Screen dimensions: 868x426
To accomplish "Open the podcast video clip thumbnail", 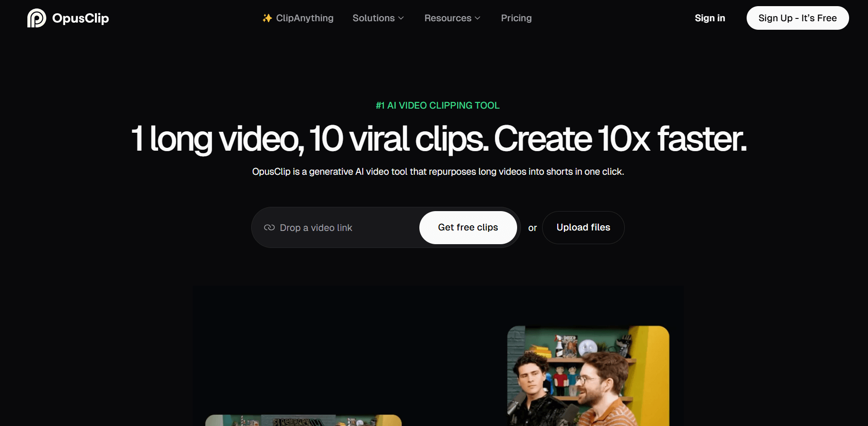I will click(x=588, y=376).
